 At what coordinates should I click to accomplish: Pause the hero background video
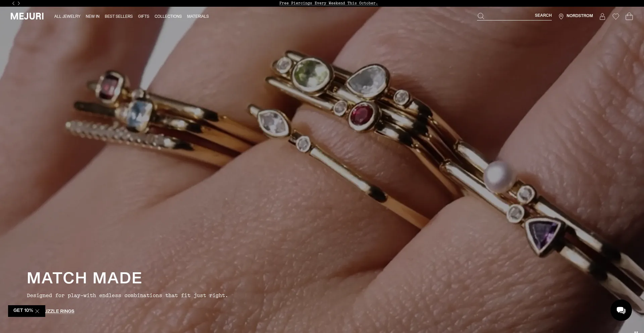636,332
